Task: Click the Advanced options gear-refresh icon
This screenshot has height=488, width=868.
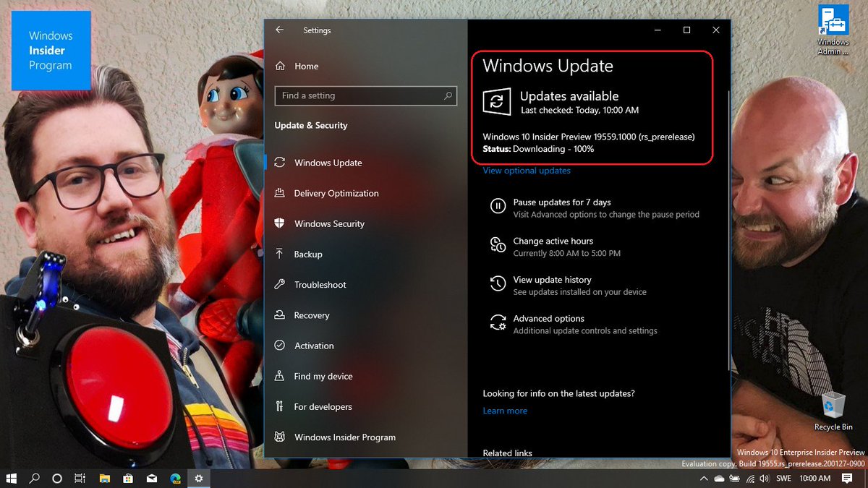Action: (498, 322)
